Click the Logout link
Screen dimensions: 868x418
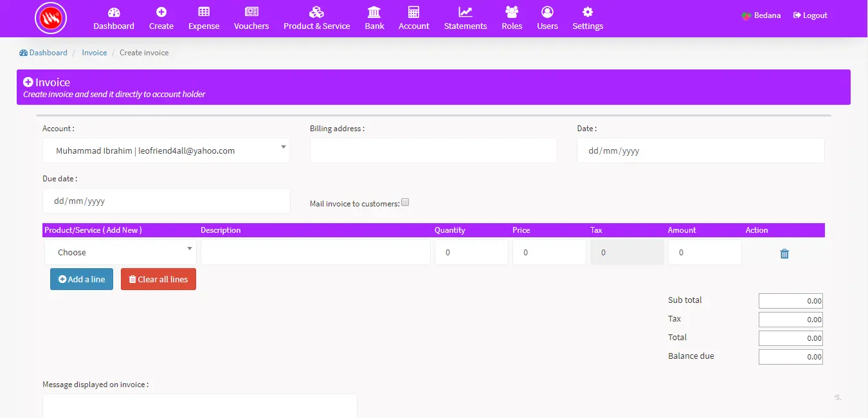810,15
